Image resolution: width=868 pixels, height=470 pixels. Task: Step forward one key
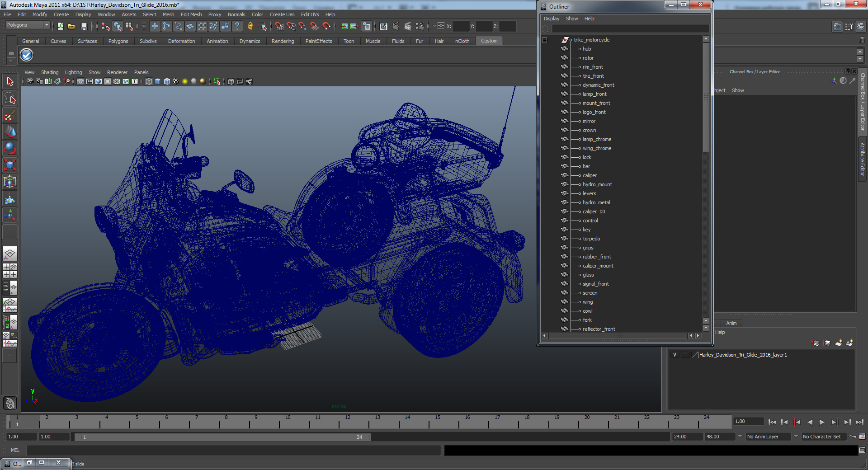(835, 422)
